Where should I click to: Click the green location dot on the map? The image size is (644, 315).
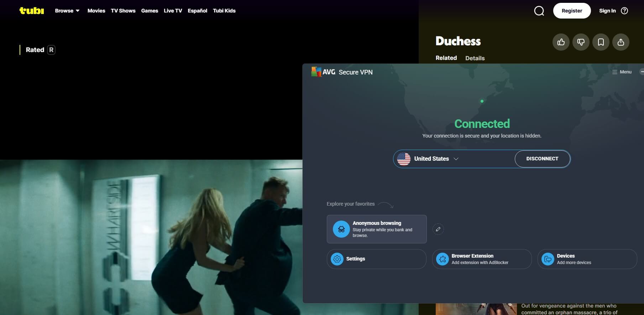click(482, 101)
